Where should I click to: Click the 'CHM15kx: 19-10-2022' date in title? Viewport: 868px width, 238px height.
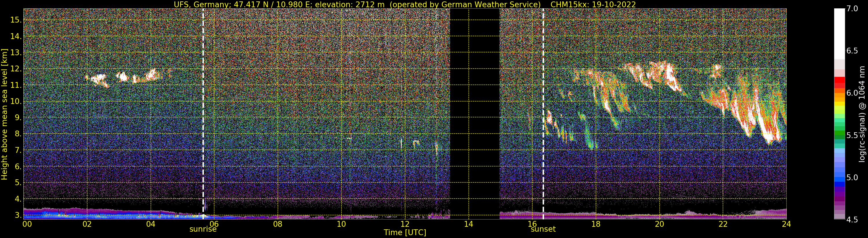coord(593,5)
